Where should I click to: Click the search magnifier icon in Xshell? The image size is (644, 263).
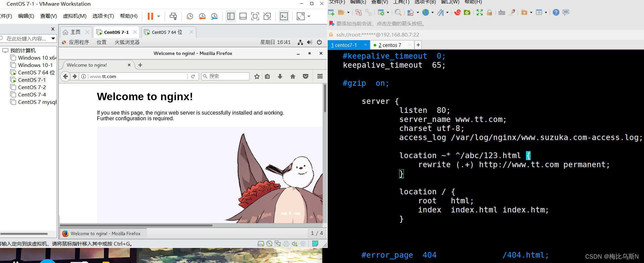(x=398, y=12)
